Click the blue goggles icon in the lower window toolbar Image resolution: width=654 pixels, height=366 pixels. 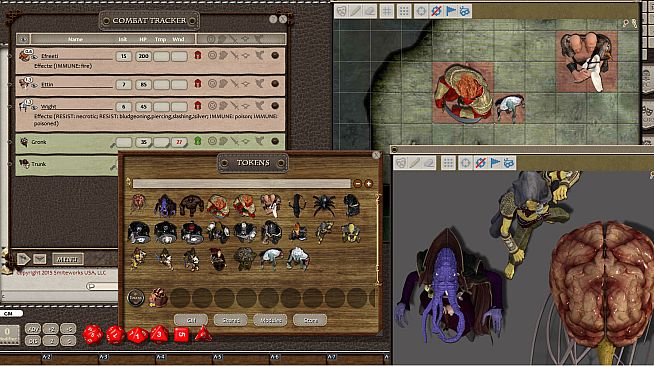tap(509, 163)
